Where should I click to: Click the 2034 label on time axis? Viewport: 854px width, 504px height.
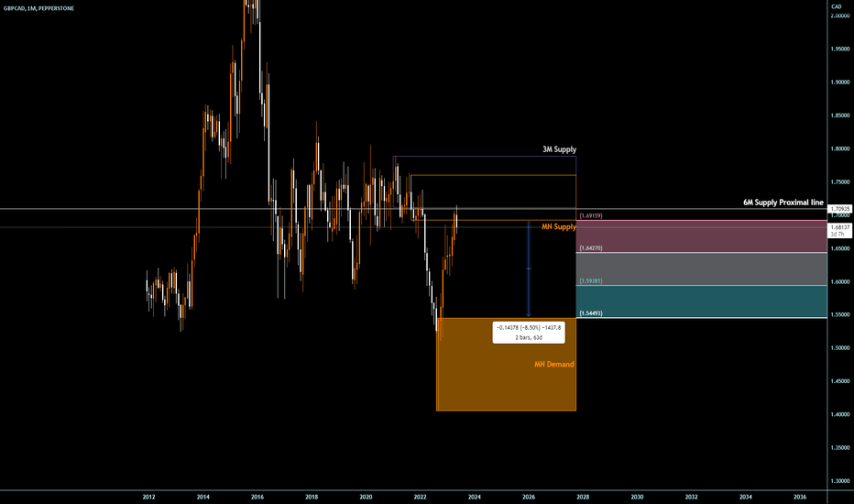click(746, 497)
